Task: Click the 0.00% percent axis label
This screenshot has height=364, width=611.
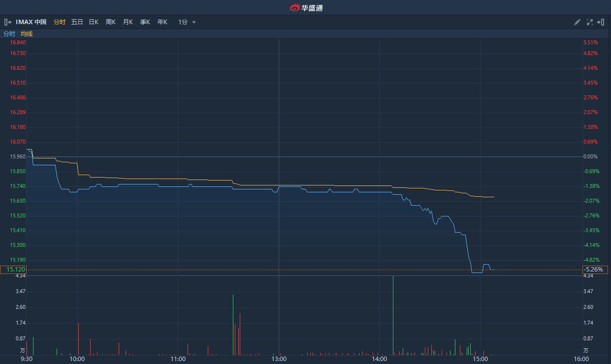Action: [x=590, y=156]
